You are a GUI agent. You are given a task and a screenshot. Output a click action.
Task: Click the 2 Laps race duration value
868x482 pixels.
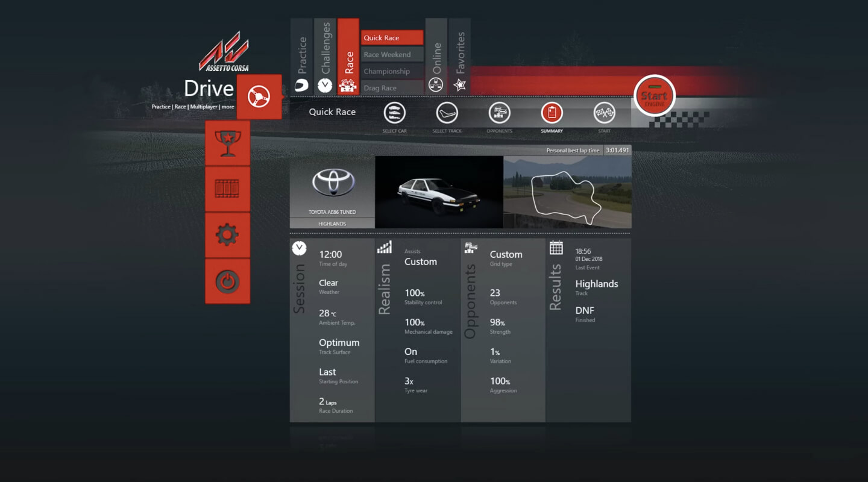click(x=328, y=401)
